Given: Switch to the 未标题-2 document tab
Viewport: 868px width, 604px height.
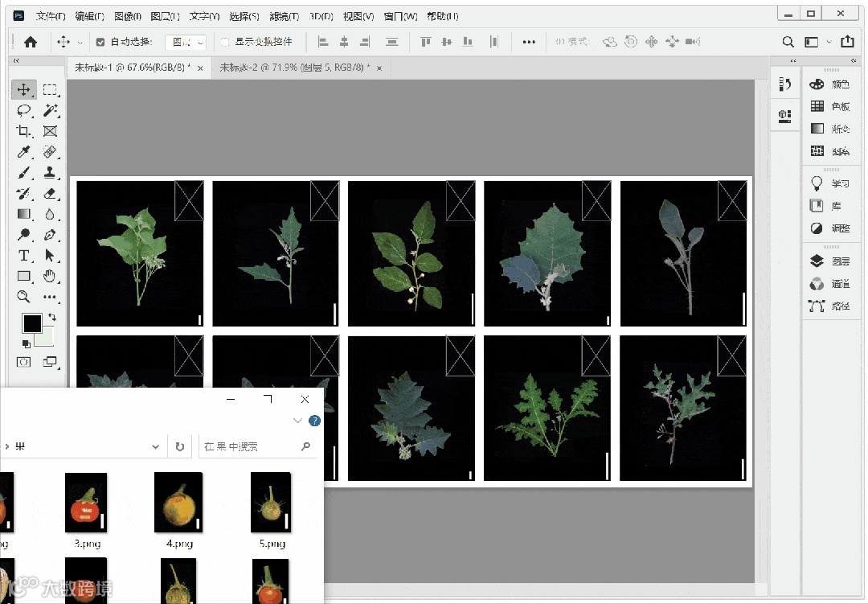Looking at the screenshot, I should 294,68.
